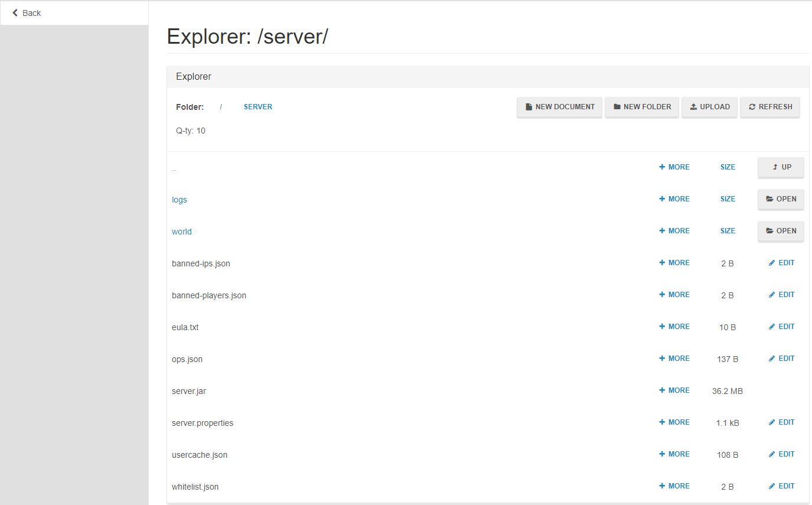This screenshot has height=505, width=812.
Task: Click the logs folder name link
Action: coord(179,200)
